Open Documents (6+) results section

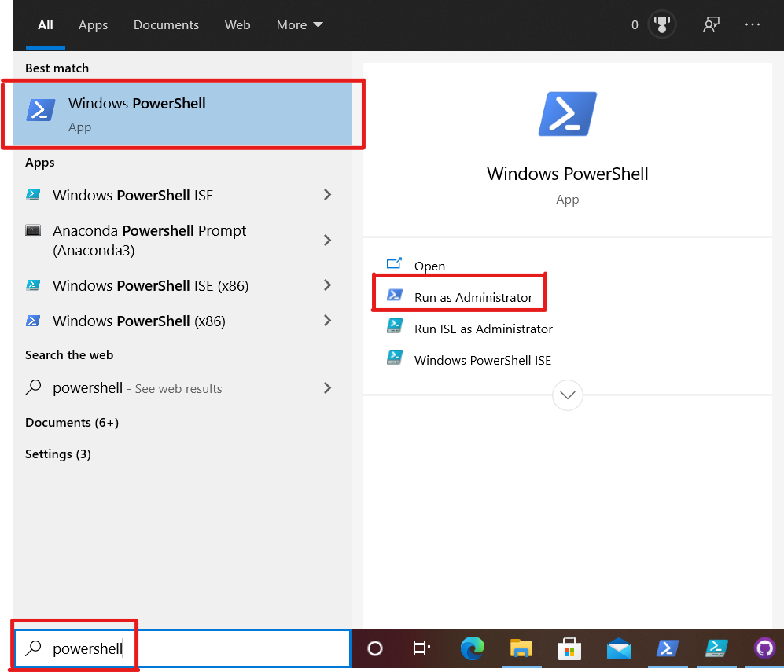[x=72, y=423]
